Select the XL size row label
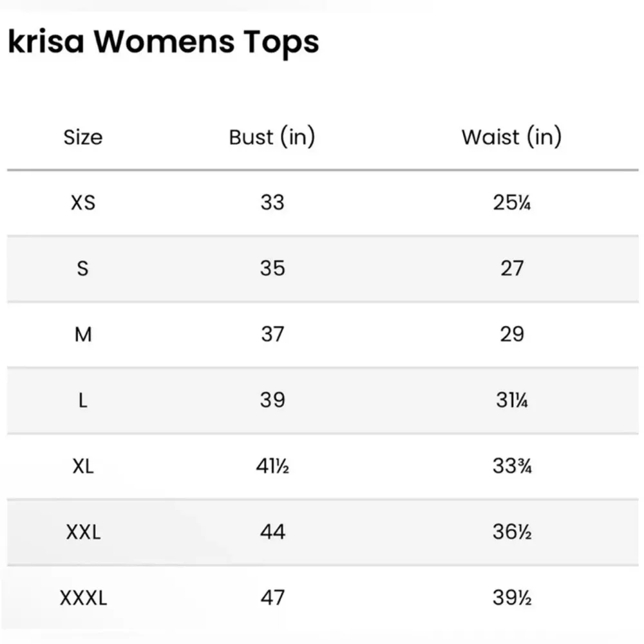The image size is (644, 644). pyautogui.click(x=83, y=466)
